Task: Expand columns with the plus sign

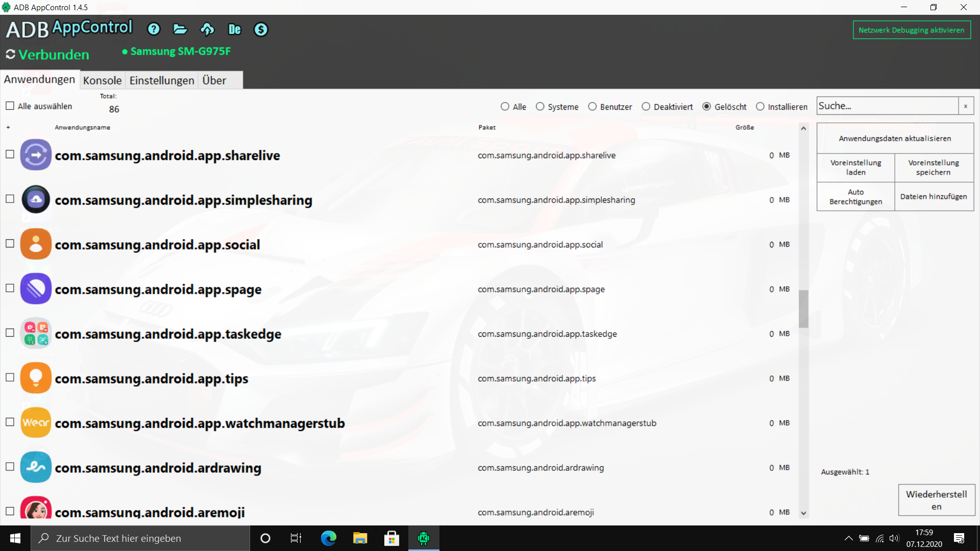Action: coord(8,127)
